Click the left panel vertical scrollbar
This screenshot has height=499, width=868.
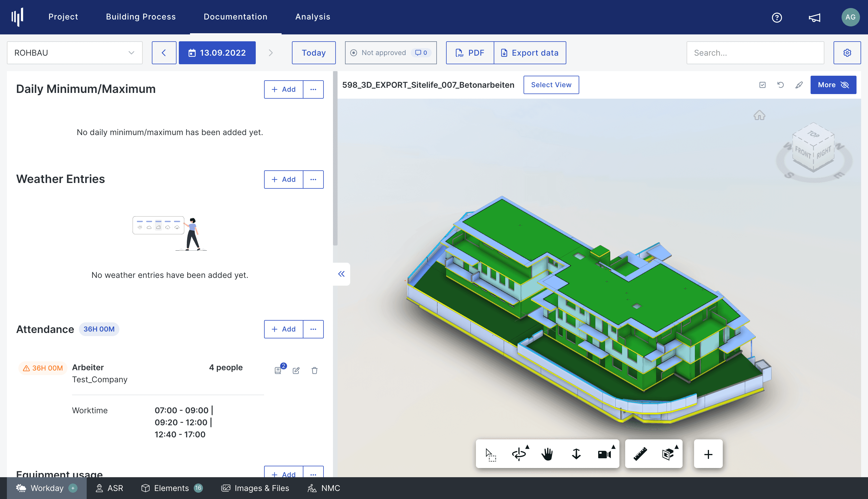(335, 158)
